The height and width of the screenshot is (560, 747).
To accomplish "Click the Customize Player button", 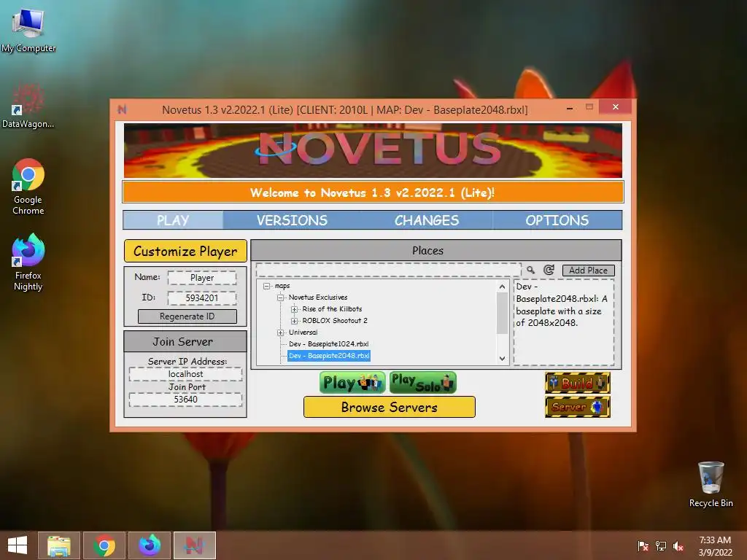I will click(x=185, y=251).
